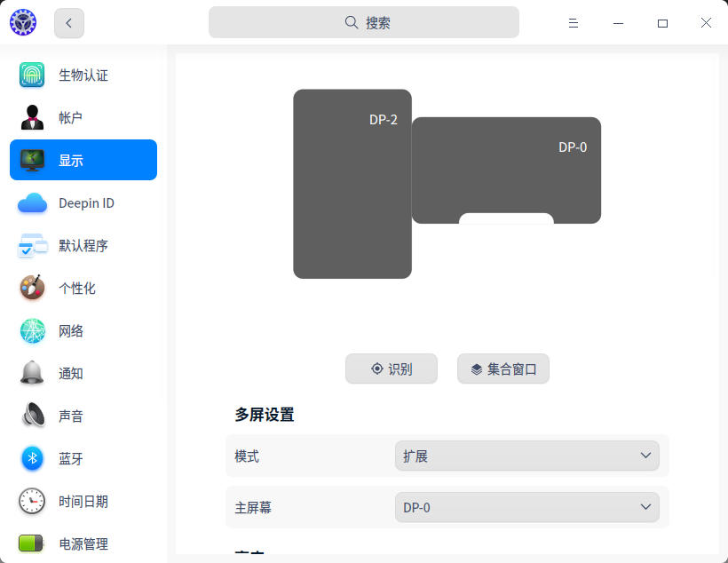This screenshot has height=563, width=728.
Task: Select 显示 in the sidebar
Action: [83, 160]
